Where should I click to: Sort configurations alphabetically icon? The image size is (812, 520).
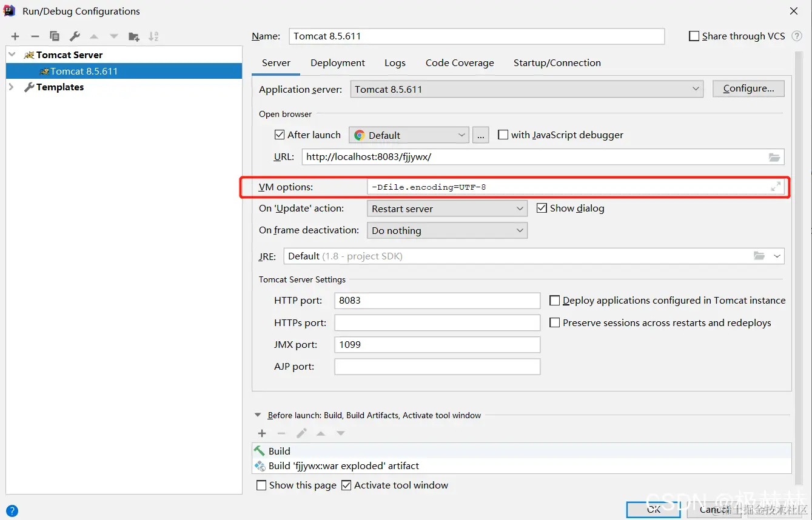click(x=153, y=36)
